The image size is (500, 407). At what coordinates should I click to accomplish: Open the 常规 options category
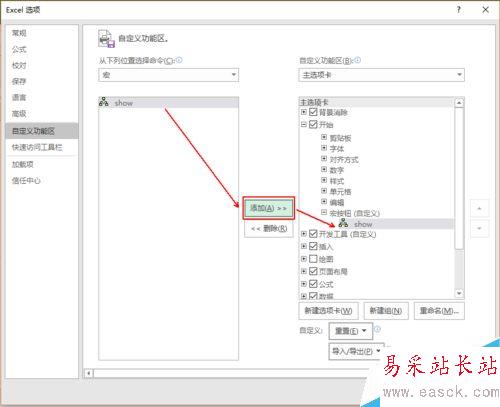(19, 33)
